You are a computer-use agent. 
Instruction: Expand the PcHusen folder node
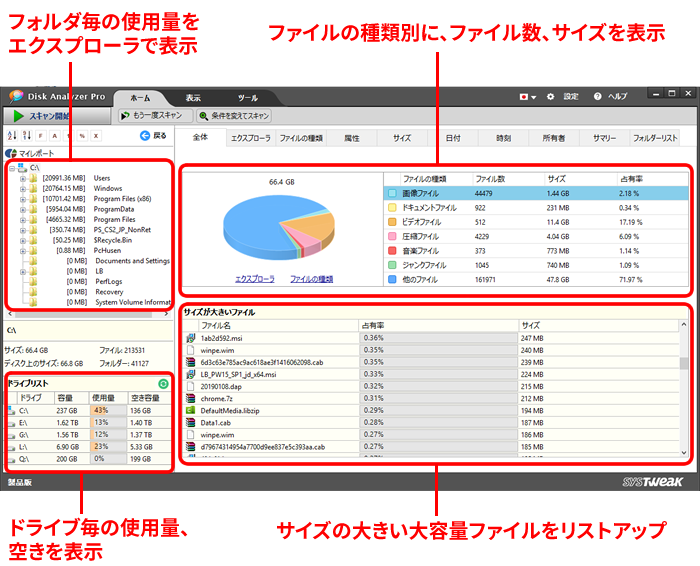pos(23,251)
